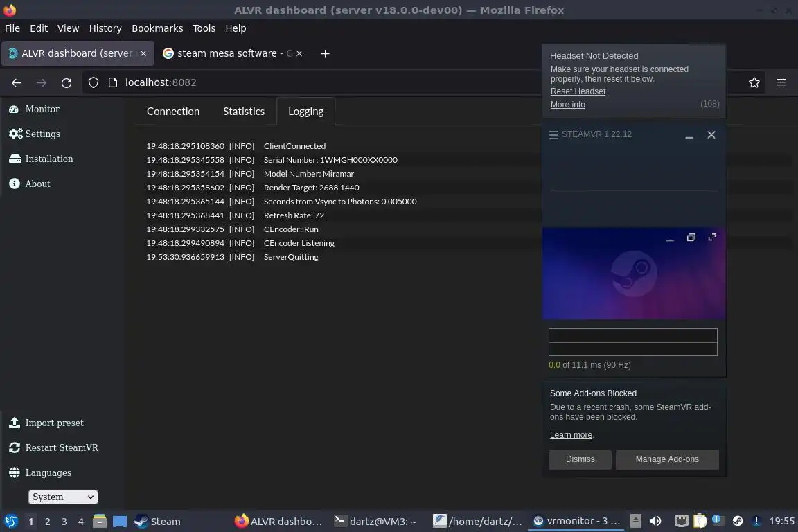The height and width of the screenshot is (532, 798).
Task: Click Manage Add-ons button
Action: pyautogui.click(x=667, y=459)
